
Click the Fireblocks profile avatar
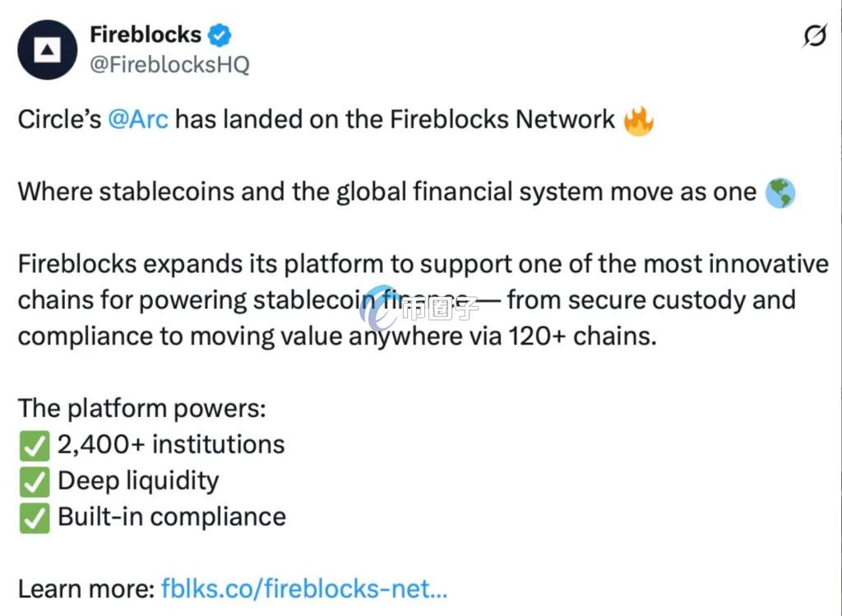point(48,50)
